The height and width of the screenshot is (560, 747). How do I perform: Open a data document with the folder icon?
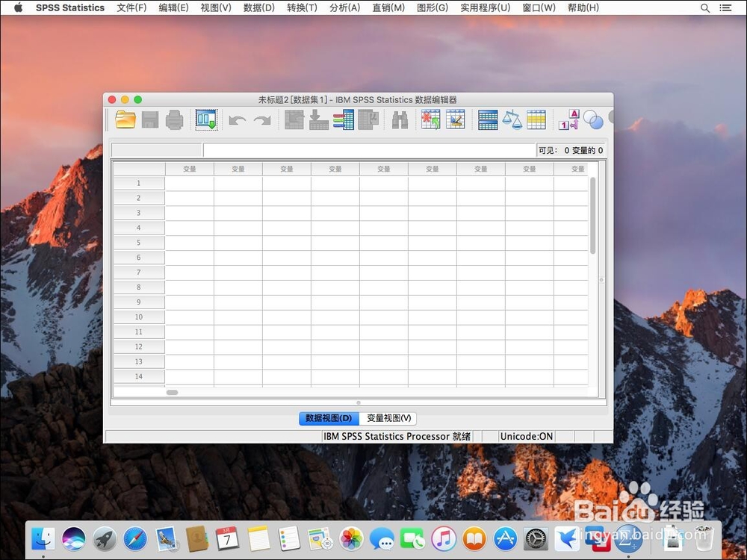pyautogui.click(x=125, y=119)
